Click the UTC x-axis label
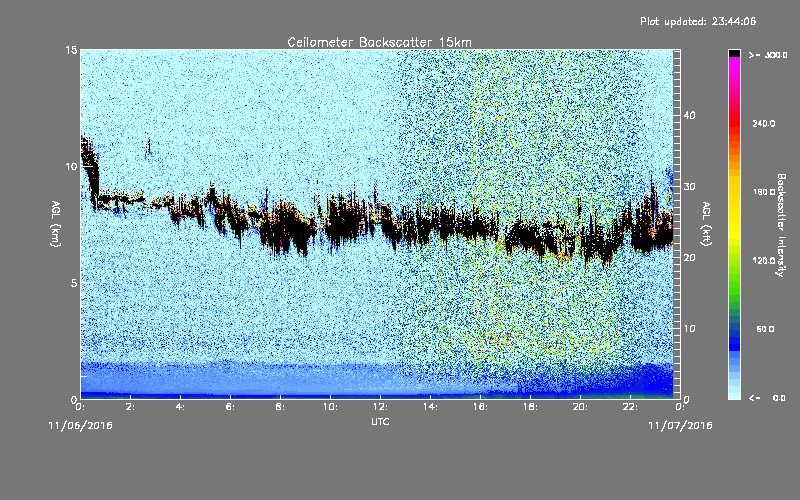The width and height of the screenshot is (800, 500). [x=380, y=421]
